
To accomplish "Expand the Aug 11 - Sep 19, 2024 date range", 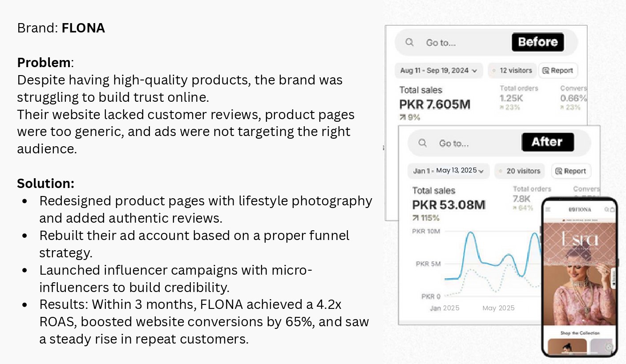I will coord(438,71).
